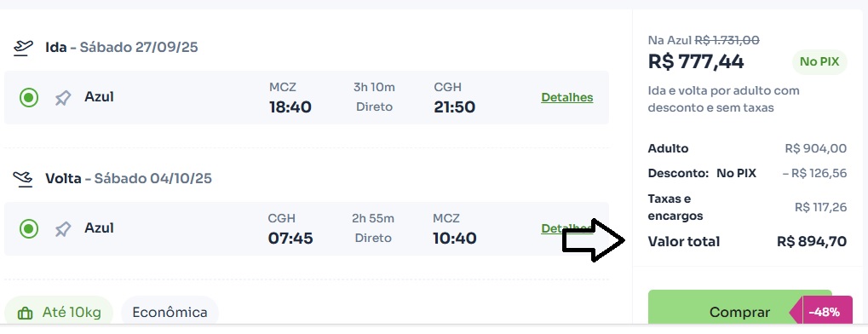Image resolution: width=868 pixels, height=334 pixels.
Task: Click the 18:40 MCZ departure time
Action: pyautogui.click(x=290, y=107)
